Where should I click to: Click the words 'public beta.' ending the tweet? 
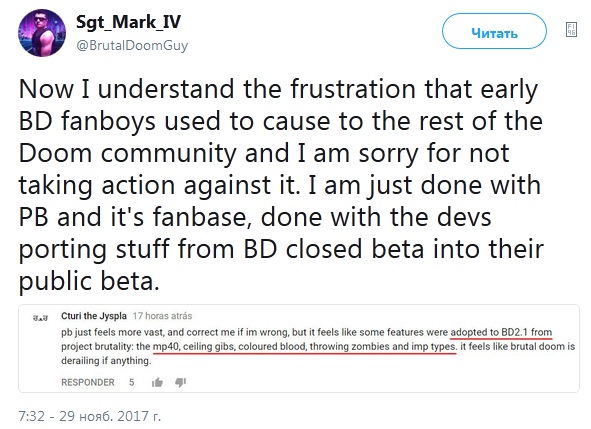(89, 282)
